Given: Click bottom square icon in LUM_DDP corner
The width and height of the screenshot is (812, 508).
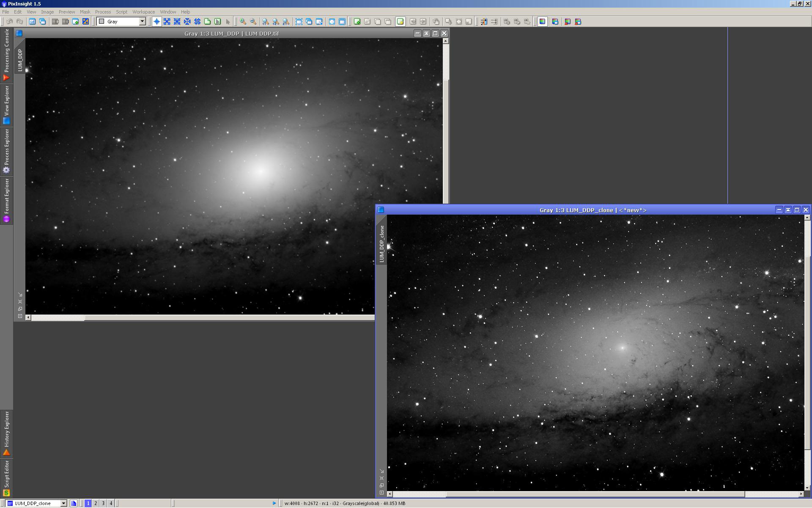Looking at the screenshot, I should pyautogui.click(x=20, y=316).
